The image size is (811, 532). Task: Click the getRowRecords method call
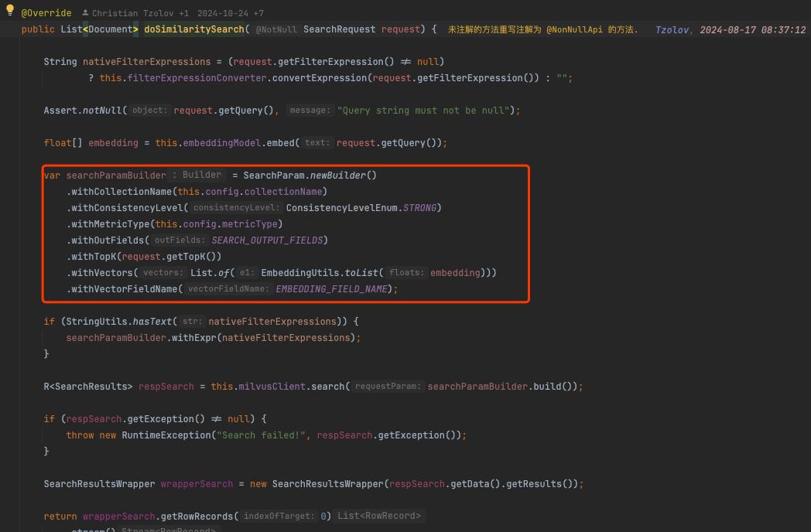click(x=197, y=517)
